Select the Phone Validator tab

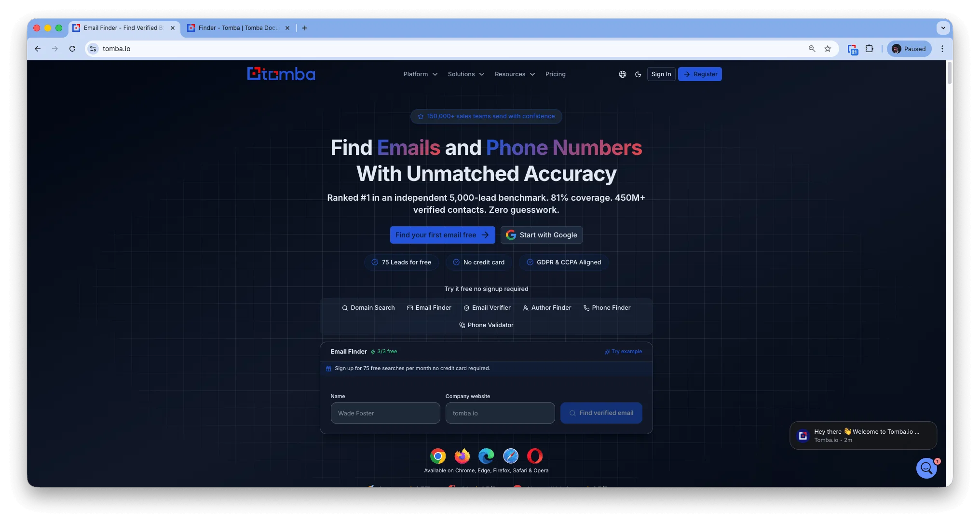[x=486, y=325]
